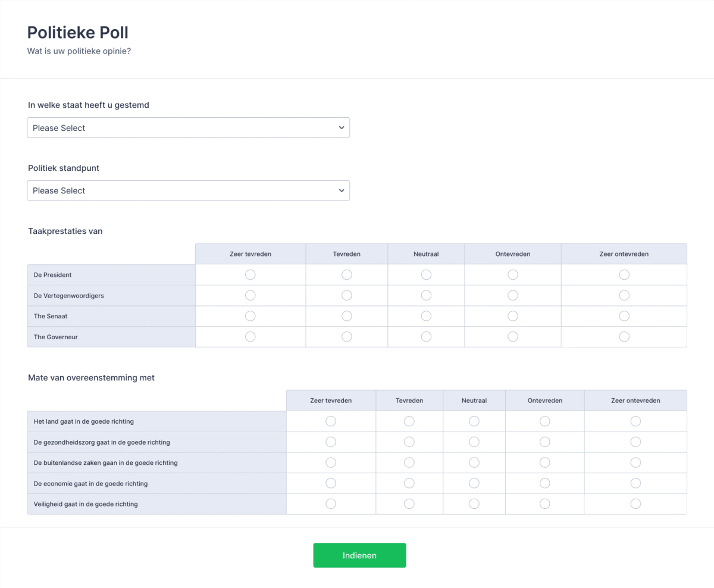714x588 pixels.
Task: Select 'Zeer ontevreden' for De President
Action: [624, 274]
